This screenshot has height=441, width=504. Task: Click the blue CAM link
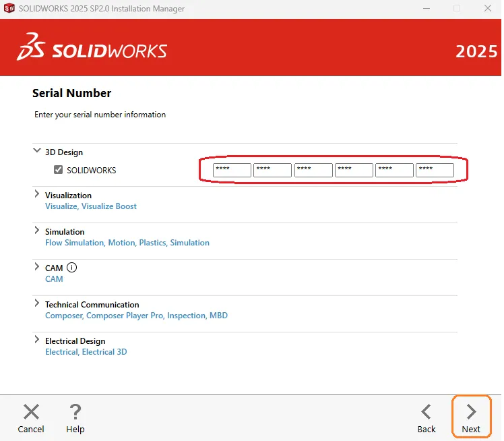pyautogui.click(x=54, y=279)
